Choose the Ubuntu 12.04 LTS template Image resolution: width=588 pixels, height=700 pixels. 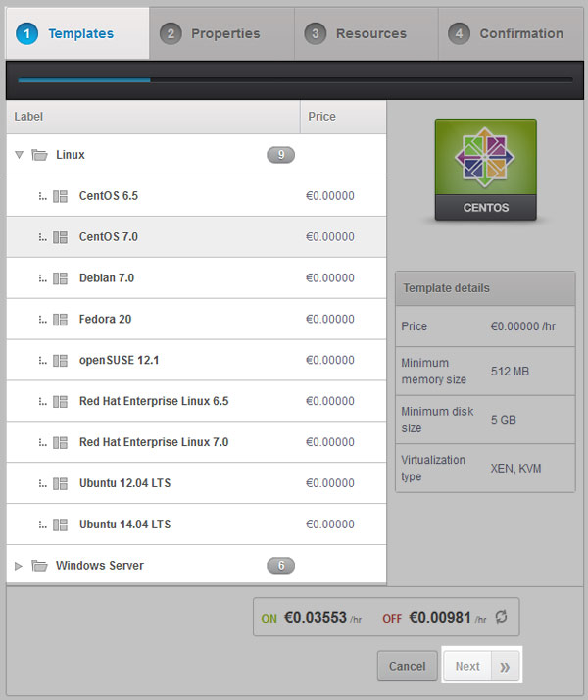click(x=196, y=483)
